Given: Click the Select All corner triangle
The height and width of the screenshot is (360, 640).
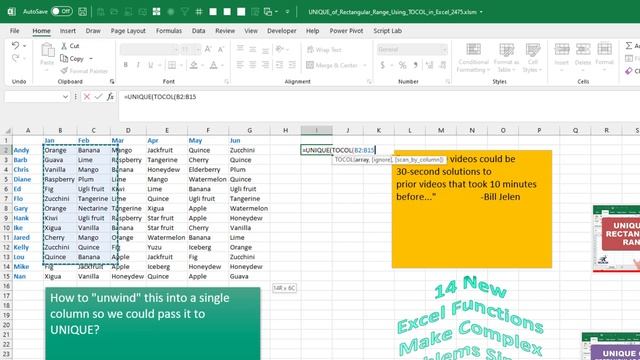Looking at the screenshot, I should tap(7, 131).
